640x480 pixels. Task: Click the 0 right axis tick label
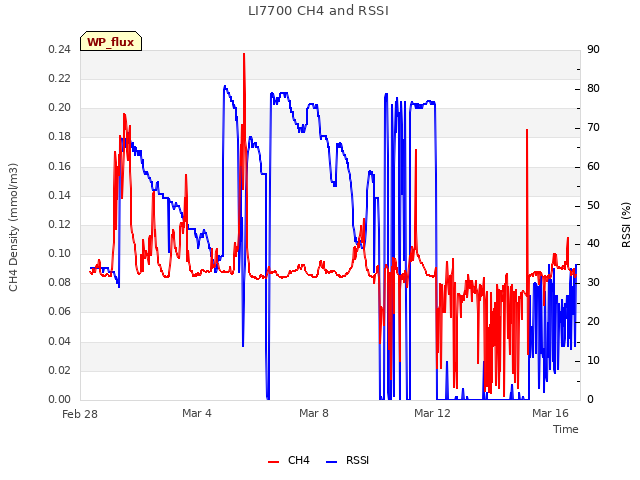click(x=590, y=399)
